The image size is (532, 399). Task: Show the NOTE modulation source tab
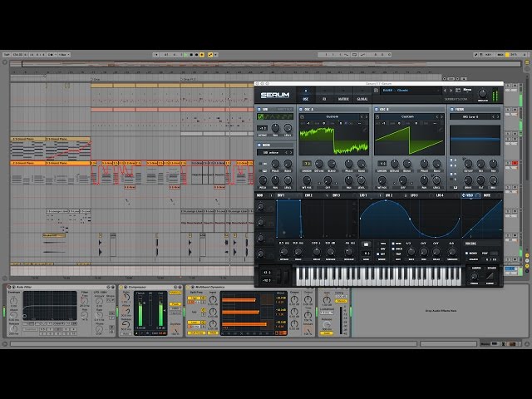click(487, 195)
